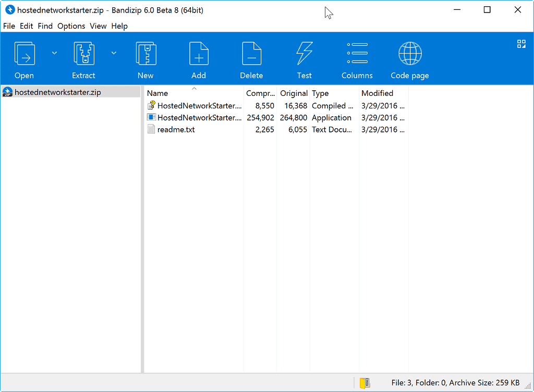Toggle sort order on the Name column header
Screen dimensions: 534x392
point(157,93)
